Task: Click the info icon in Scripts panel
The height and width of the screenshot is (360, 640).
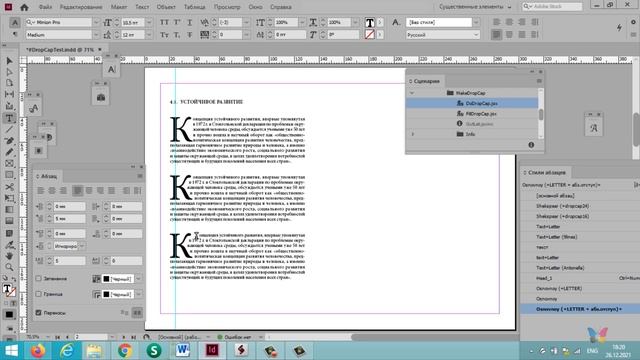Action: 531,145
